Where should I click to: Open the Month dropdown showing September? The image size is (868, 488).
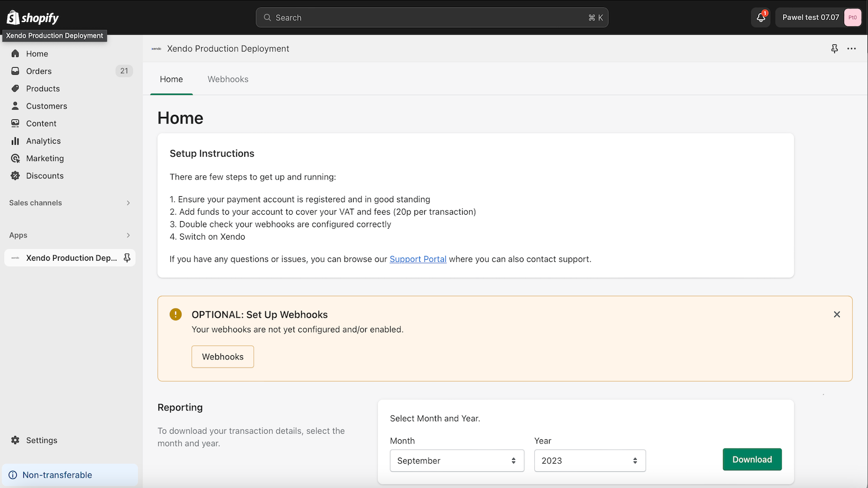point(457,461)
